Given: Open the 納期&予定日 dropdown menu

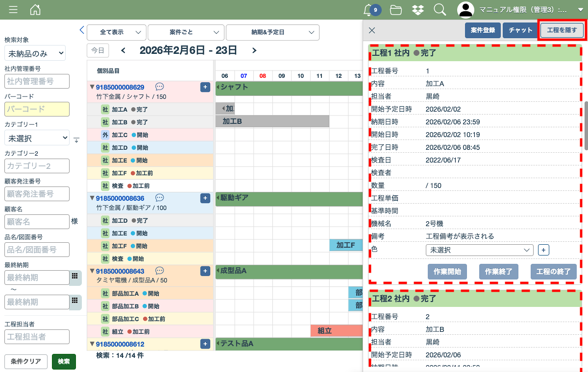Looking at the screenshot, I should point(272,32).
